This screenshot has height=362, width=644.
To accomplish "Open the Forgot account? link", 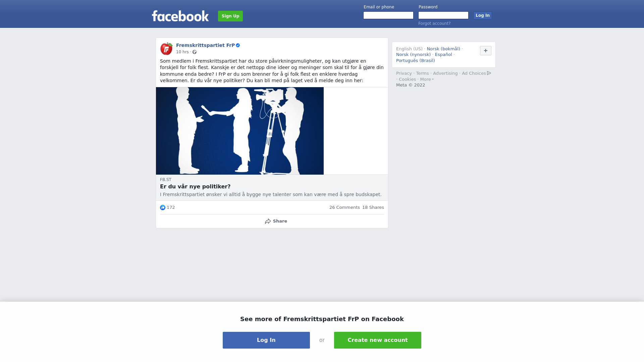I will (x=434, y=23).
